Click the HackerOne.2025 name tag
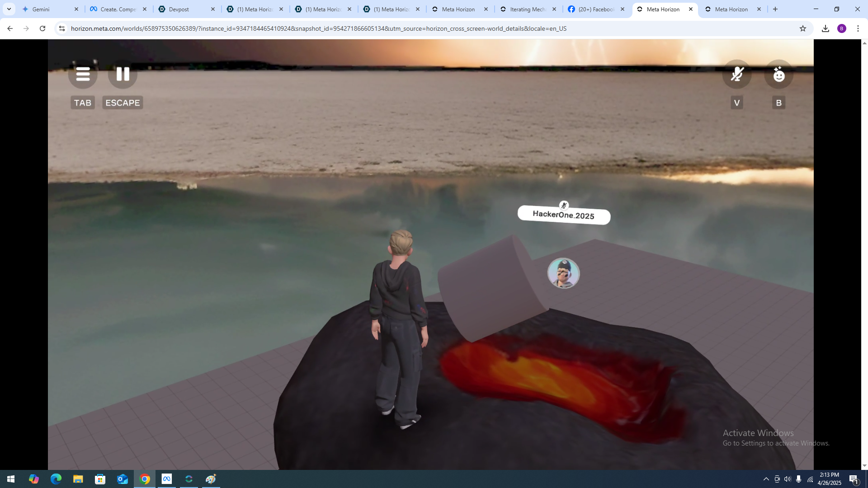This screenshot has width=868, height=488. (x=564, y=215)
